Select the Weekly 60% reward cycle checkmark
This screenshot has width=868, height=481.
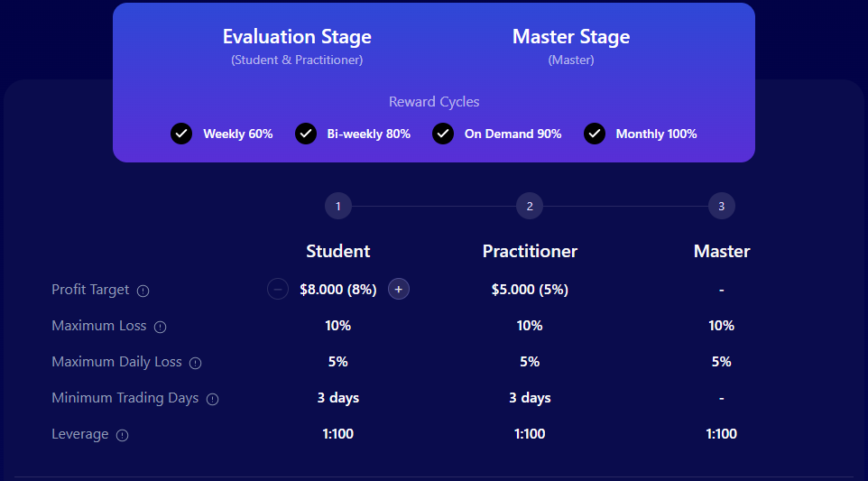(181, 134)
